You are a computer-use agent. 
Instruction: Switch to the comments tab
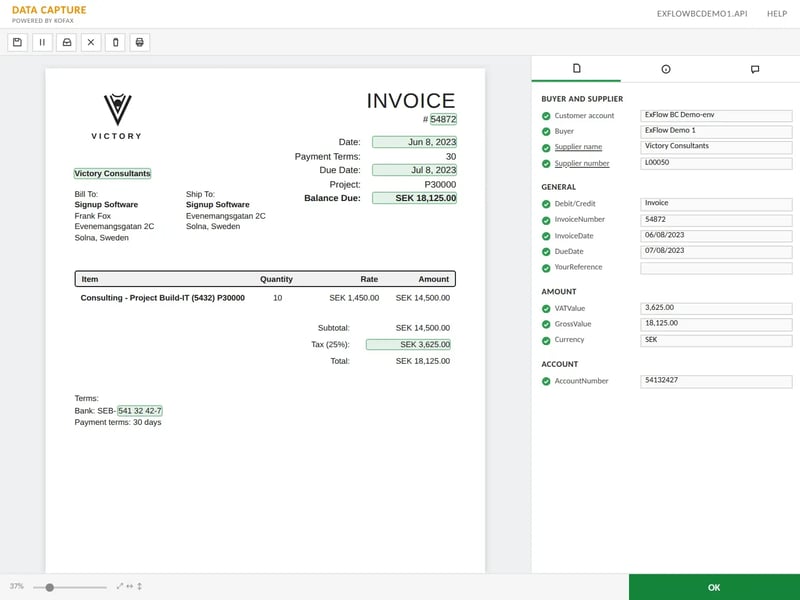tap(755, 69)
